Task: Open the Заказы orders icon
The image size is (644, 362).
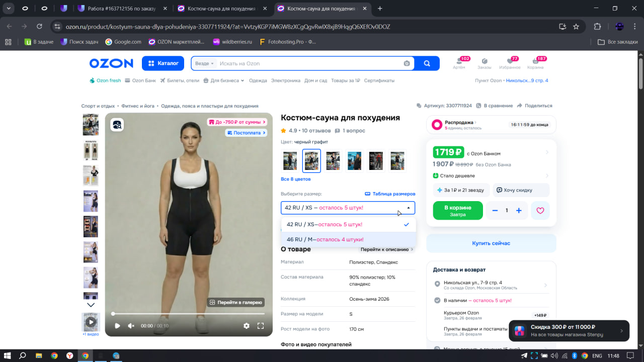Action: [x=485, y=63]
